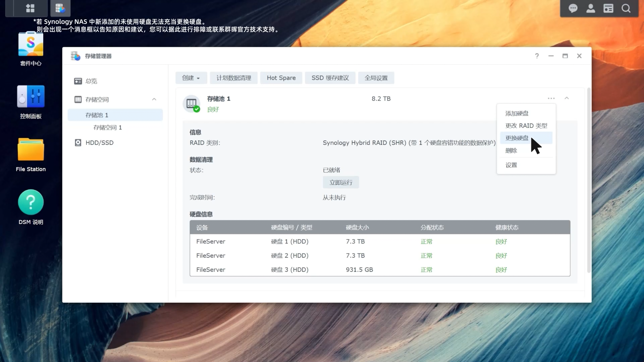The width and height of the screenshot is (644, 362).
Task: Select the 硬盘 2 (HDD) row
Action: 380,255
